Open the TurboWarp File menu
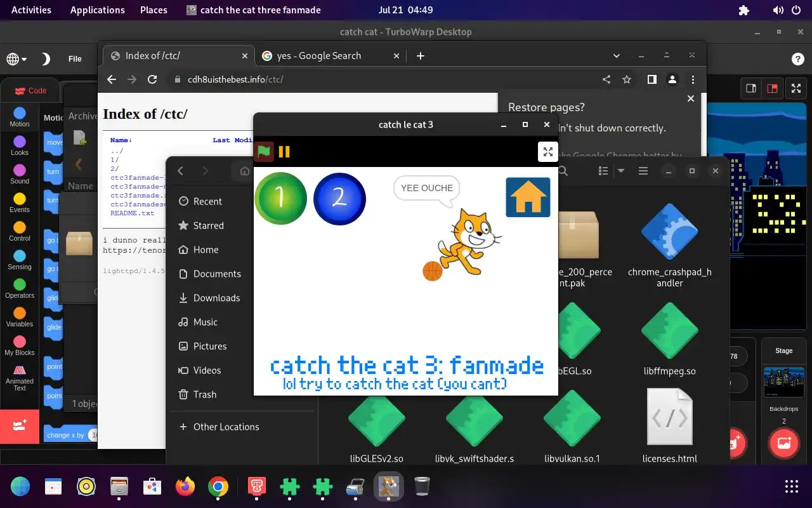This screenshot has height=508, width=812. [x=75, y=59]
